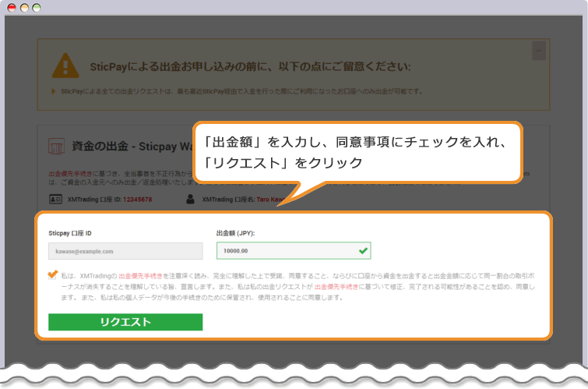Viewport: 588px width, 389px height.
Task: Click the XMTrading 口座 ID card icon
Action: click(x=55, y=199)
